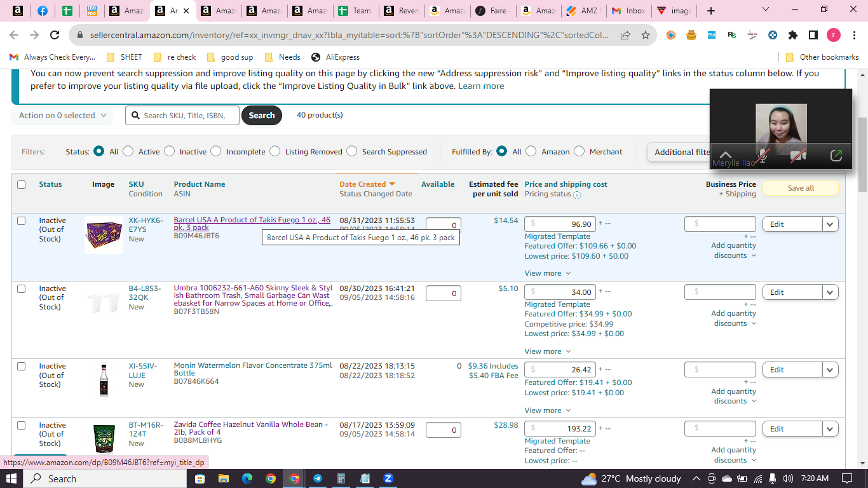Filter status by Active
This screenshot has width=868, height=488.
(128, 151)
